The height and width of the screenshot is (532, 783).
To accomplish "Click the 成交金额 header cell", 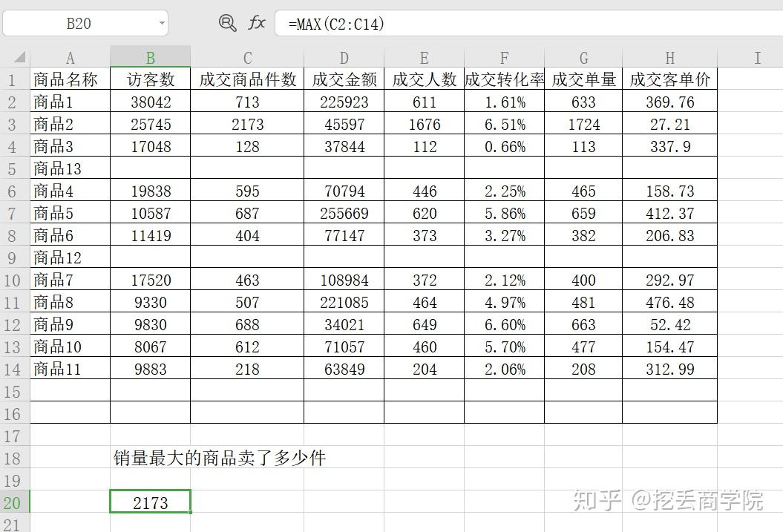I will pyautogui.click(x=344, y=79).
